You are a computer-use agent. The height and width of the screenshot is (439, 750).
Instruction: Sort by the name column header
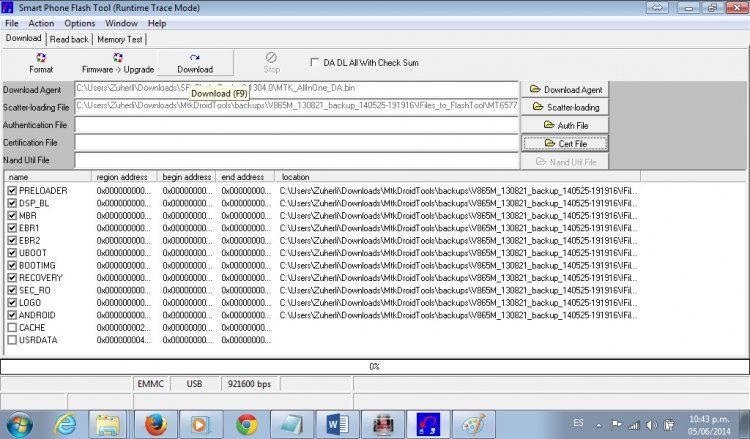click(x=48, y=176)
